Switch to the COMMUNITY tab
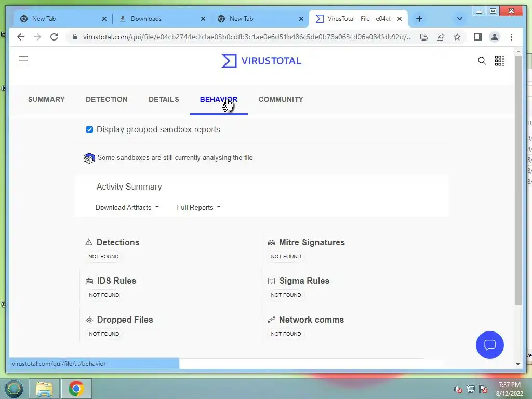This screenshot has width=532, height=399. click(x=281, y=99)
